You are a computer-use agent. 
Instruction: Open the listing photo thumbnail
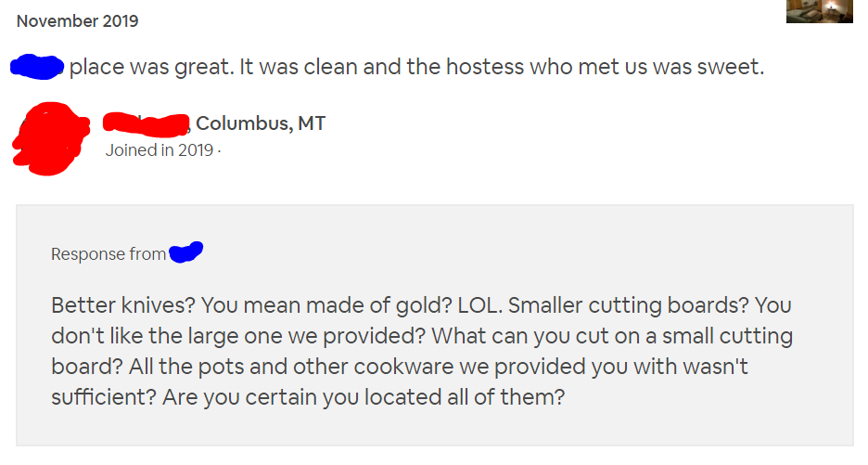click(819, 11)
